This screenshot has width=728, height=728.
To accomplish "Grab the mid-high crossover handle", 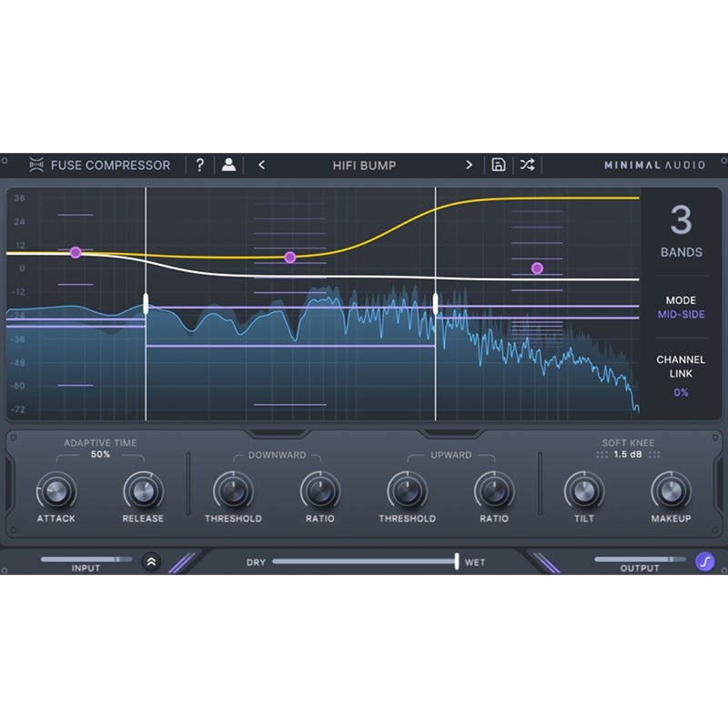I will [x=435, y=304].
